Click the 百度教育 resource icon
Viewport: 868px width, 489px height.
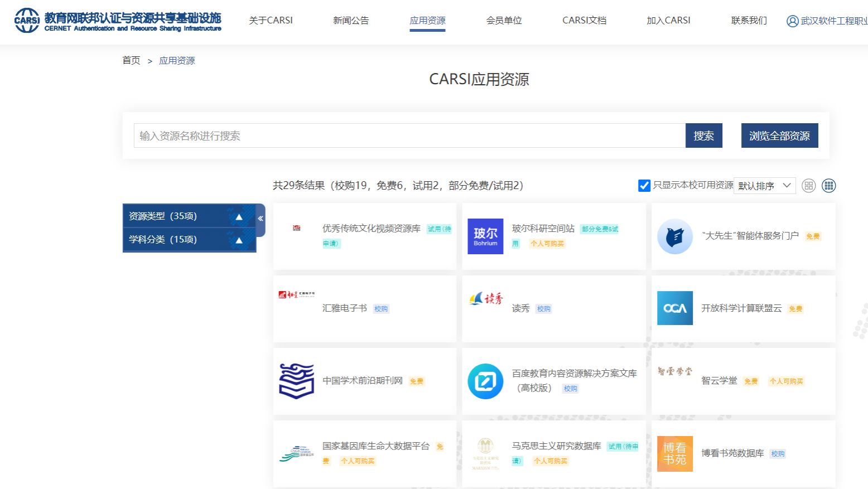click(485, 381)
